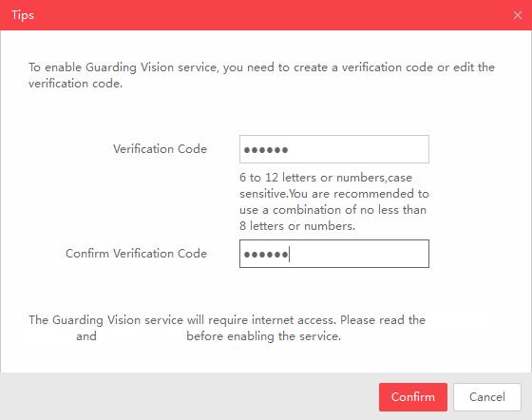Close the Tips dialog with the X
The height and width of the screenshot is (420, 532).
[518, 15]
